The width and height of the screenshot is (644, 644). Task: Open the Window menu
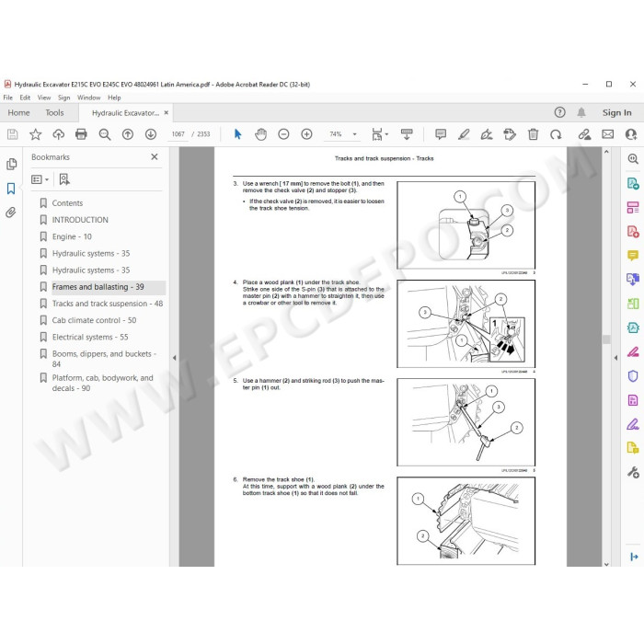click(x=88, y=98)
